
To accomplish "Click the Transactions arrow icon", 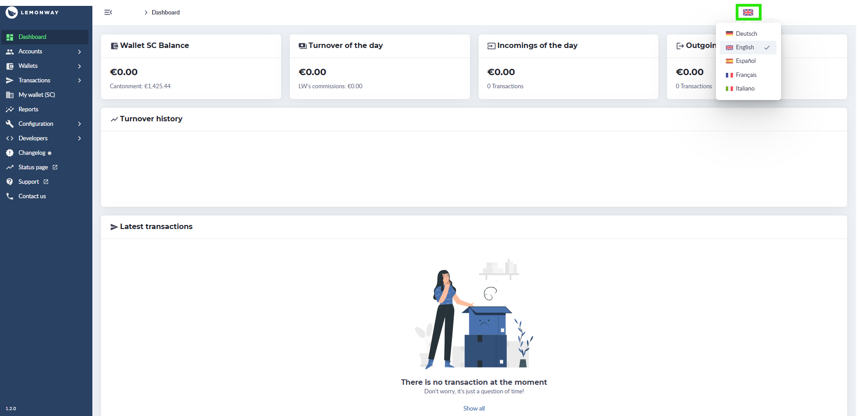I will click(x=10, y=81).
